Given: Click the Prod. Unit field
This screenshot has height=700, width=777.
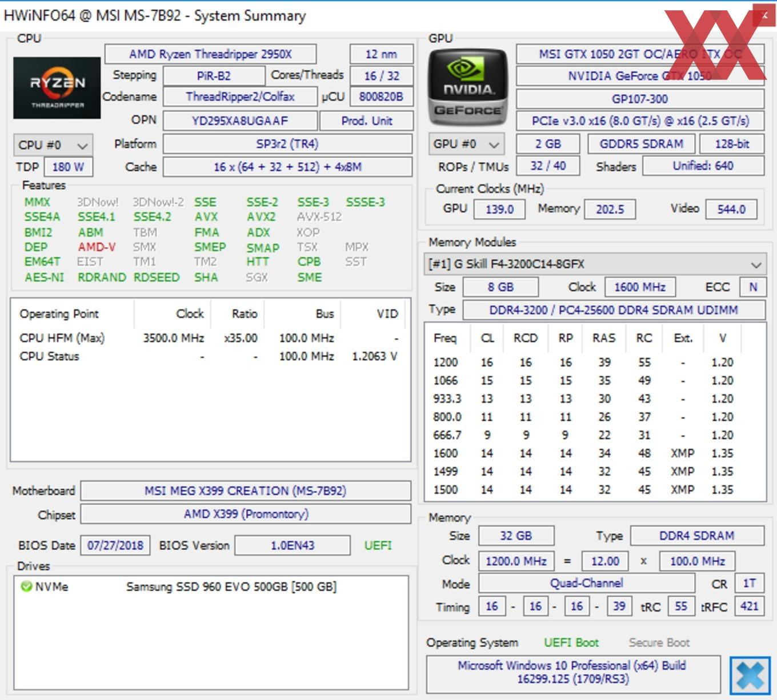Looking at the screenshot, I should tap(366, 120).
